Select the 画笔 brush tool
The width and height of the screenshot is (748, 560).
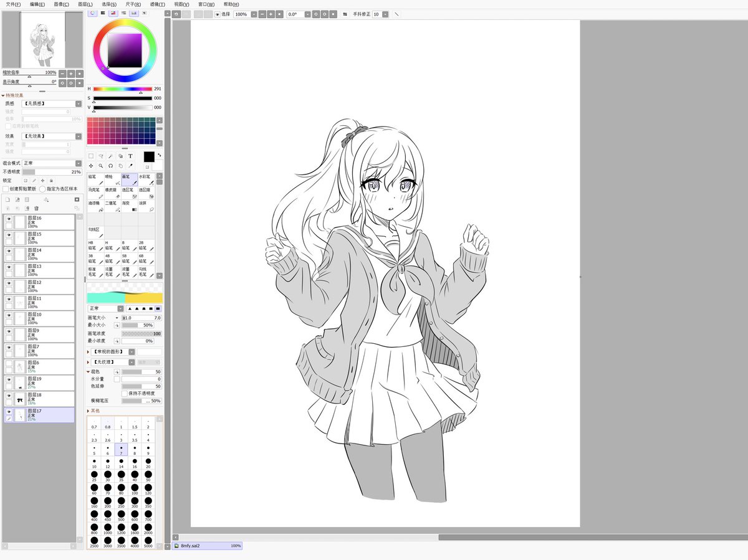(x=129, y=179)
